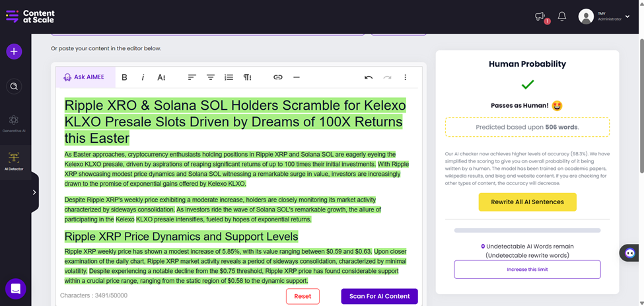The width and height of the screenshot is (644, 306).
Task: Click the page vertical scrollbar
Action: tap(641, 106)
